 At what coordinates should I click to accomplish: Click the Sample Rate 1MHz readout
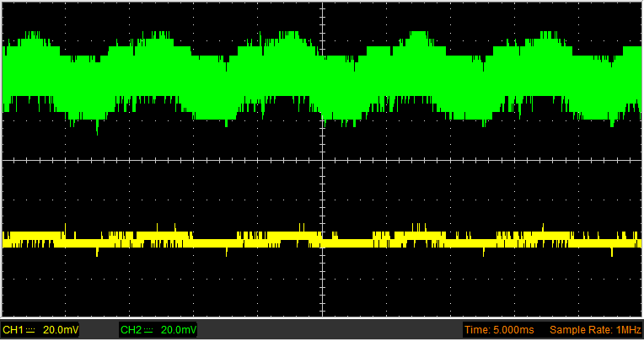click(x=596, y=330)
